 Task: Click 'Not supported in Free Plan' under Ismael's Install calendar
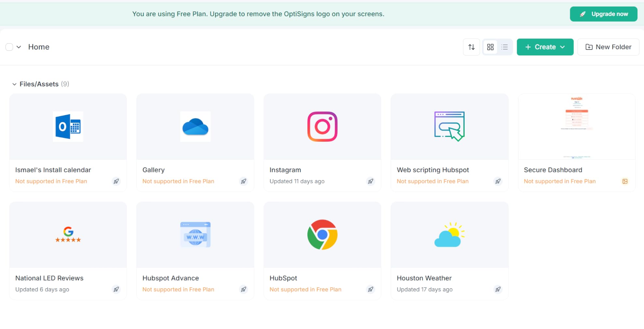51,181
